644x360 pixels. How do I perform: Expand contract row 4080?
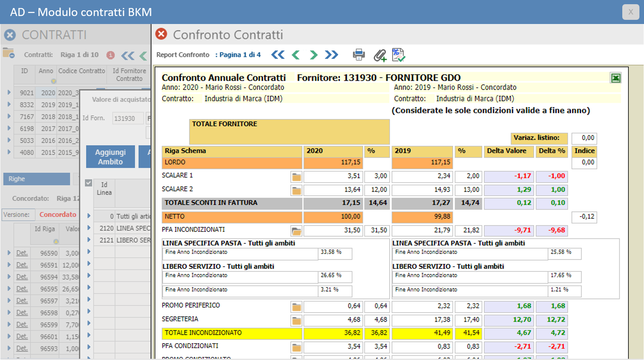9,152
